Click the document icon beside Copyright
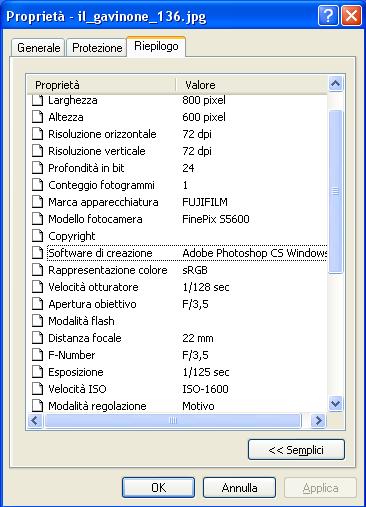366x507 pixels. [37, 236]
